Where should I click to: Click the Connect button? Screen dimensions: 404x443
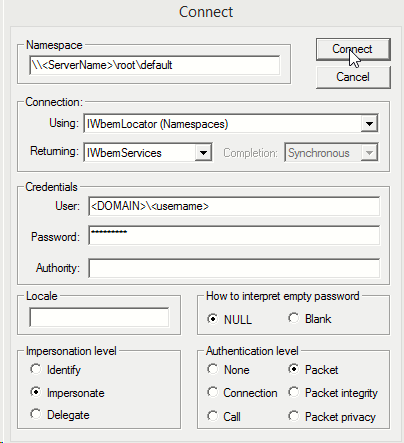353,49
